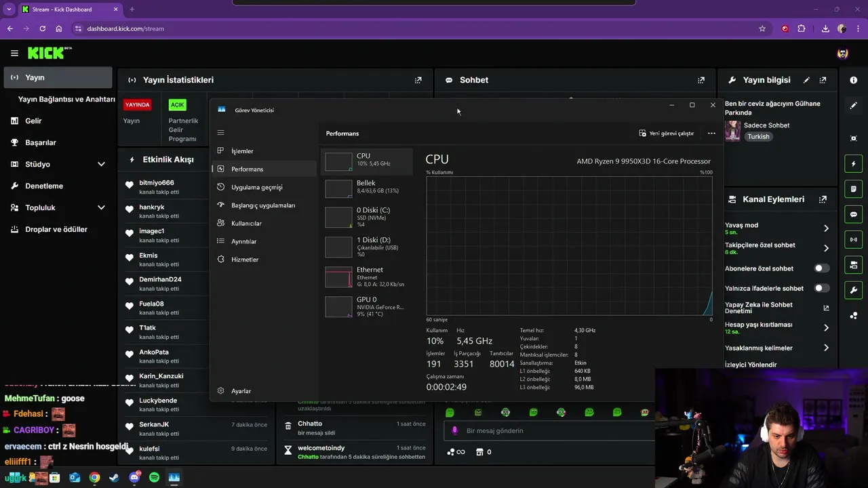The height and width of the screenshot is (488, 868).
Task: Open the Kick hamburger menu
Action: (14, 53)
